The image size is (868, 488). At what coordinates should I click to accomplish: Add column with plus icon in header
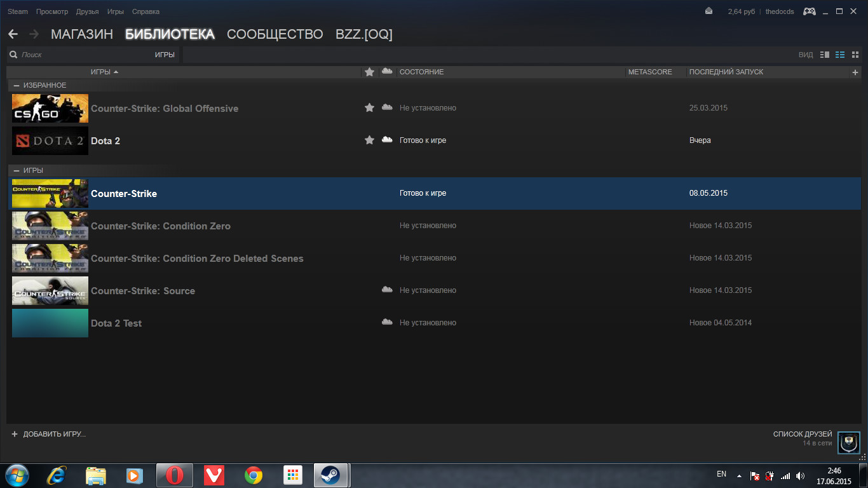[x=855, y=72]
